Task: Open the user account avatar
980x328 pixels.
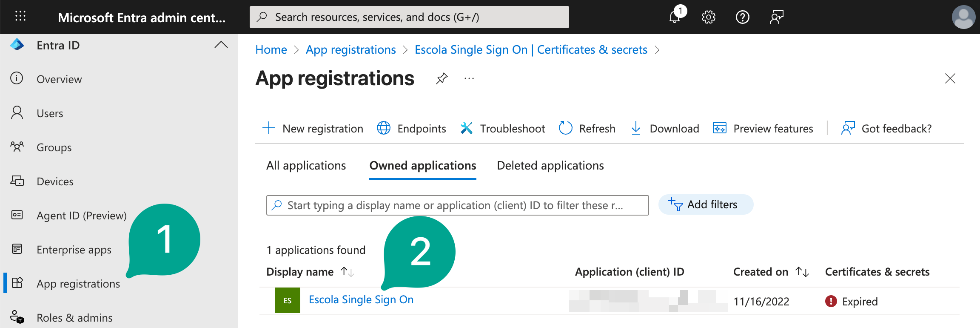Action: (963, 17)
